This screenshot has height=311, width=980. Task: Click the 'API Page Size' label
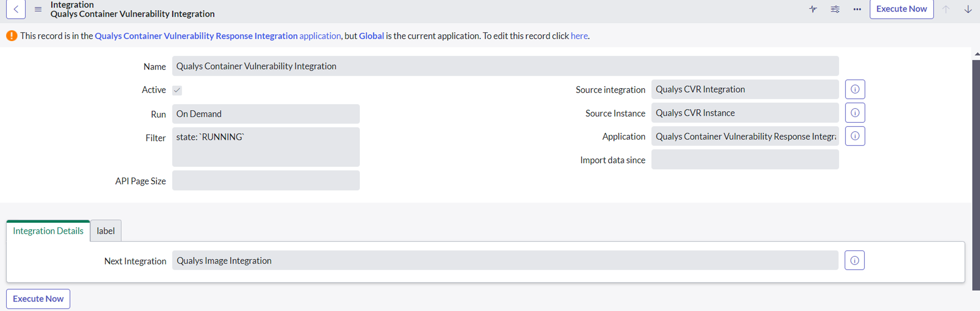click(x=140, y=181)
